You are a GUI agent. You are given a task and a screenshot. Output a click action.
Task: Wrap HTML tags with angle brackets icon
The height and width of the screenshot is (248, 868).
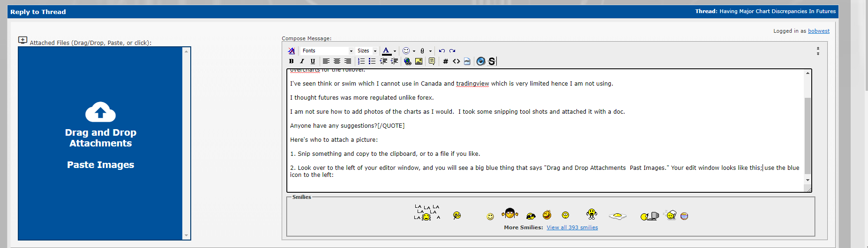456,61
